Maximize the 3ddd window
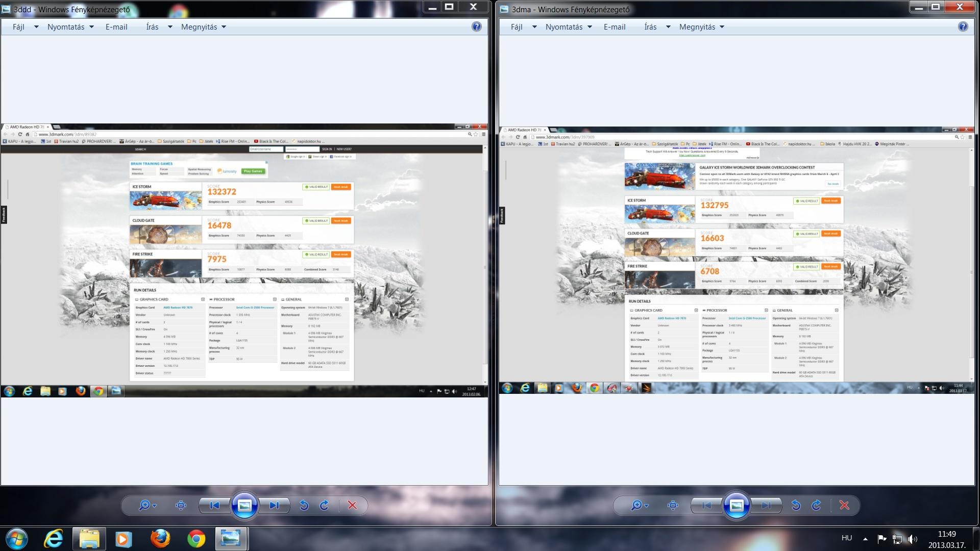The height and width of the screenshot is (551, 980). click(449, 7)
